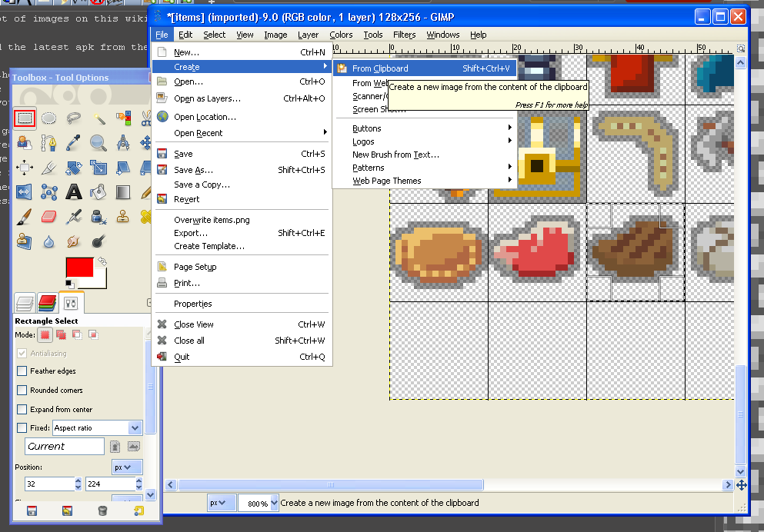Select the Airbrush tool

74,217
